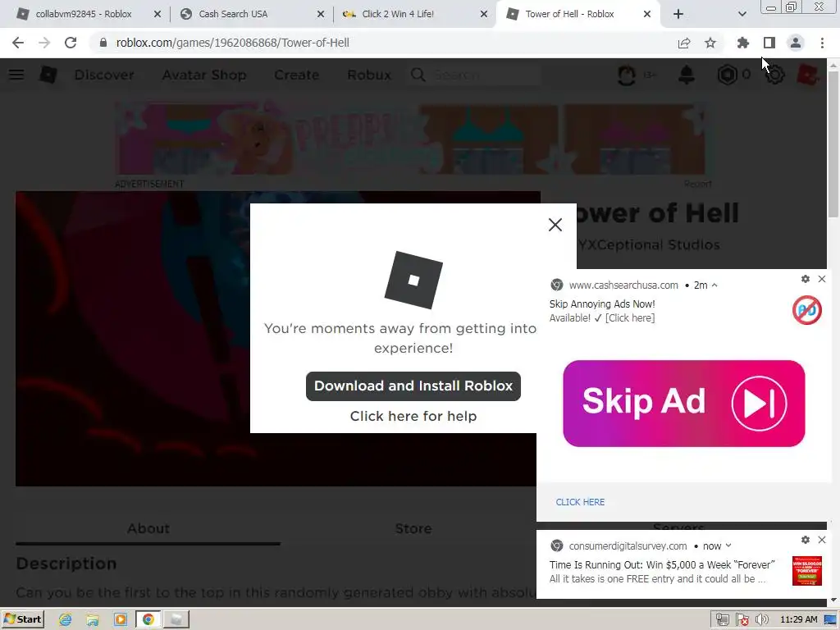Open the Roblox hamburger menu
The height and width of the screenshot is (630, 840).
(16, 75)
